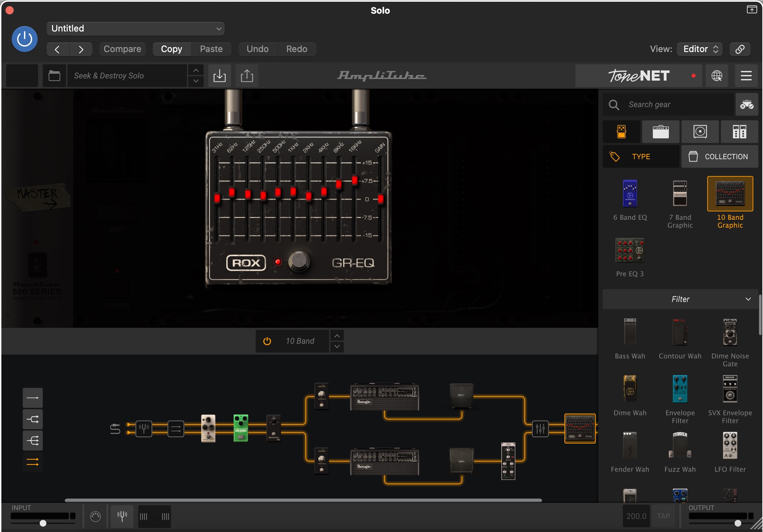Click the ToneNET globe icon

click(x=716, y=76)
